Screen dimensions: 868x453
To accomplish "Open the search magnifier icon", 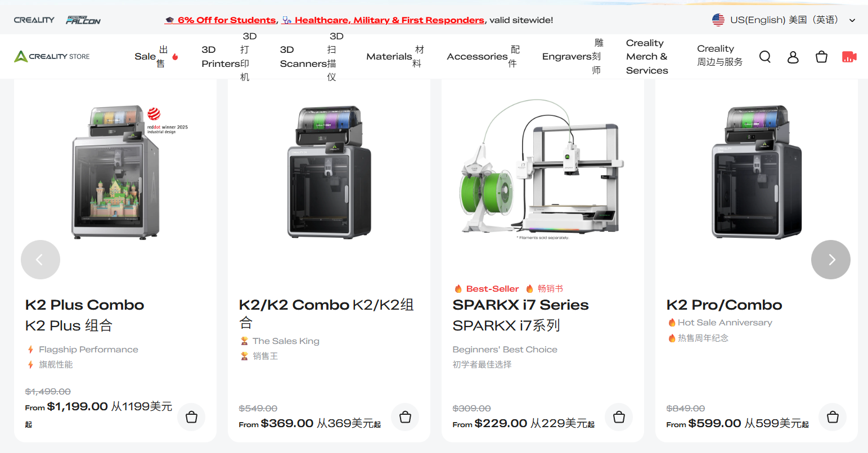I will 765,57.
